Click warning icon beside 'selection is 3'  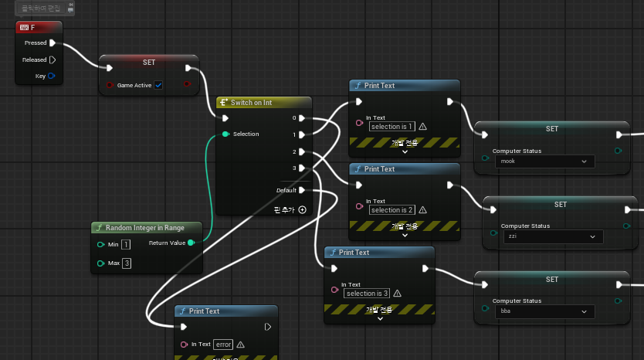397,294
